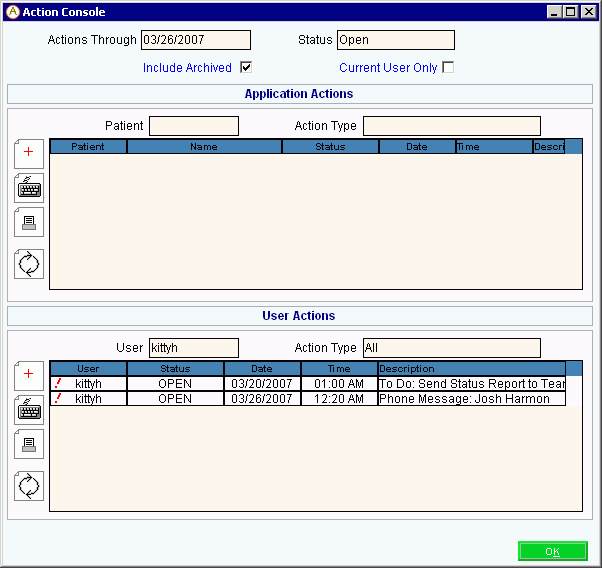Click the Actions Through date field

point(195,40)
